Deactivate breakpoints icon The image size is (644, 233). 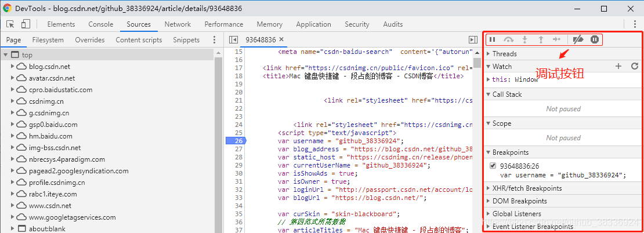point(578,40)
